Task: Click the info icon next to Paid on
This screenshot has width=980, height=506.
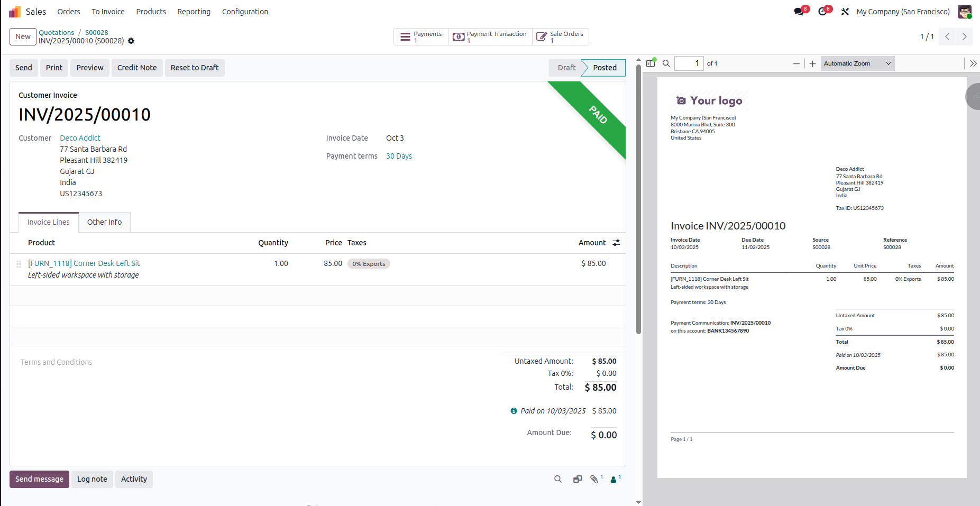Action: pyautogui.click(x=514, y=411)
